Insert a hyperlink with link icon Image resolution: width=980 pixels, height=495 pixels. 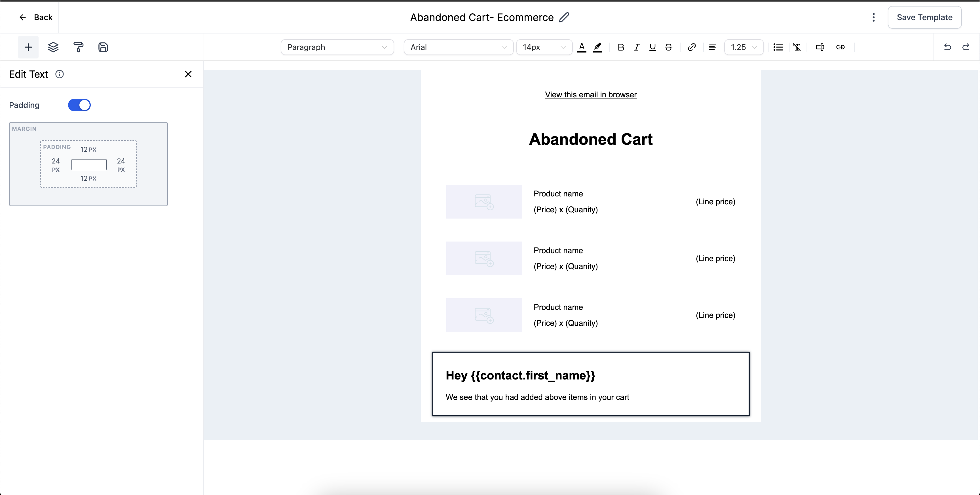point(692,47)
